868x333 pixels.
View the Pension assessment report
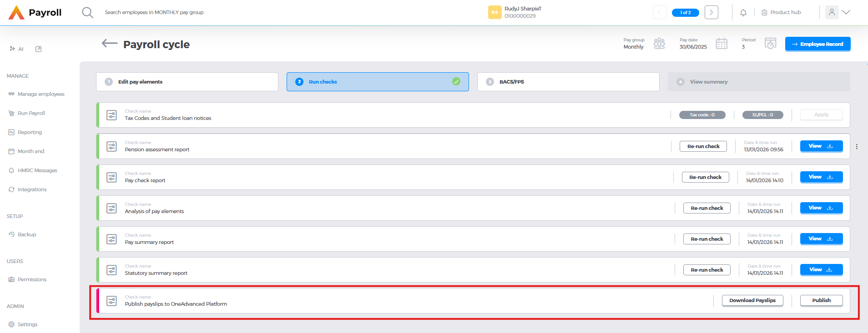tap(821, 146)
